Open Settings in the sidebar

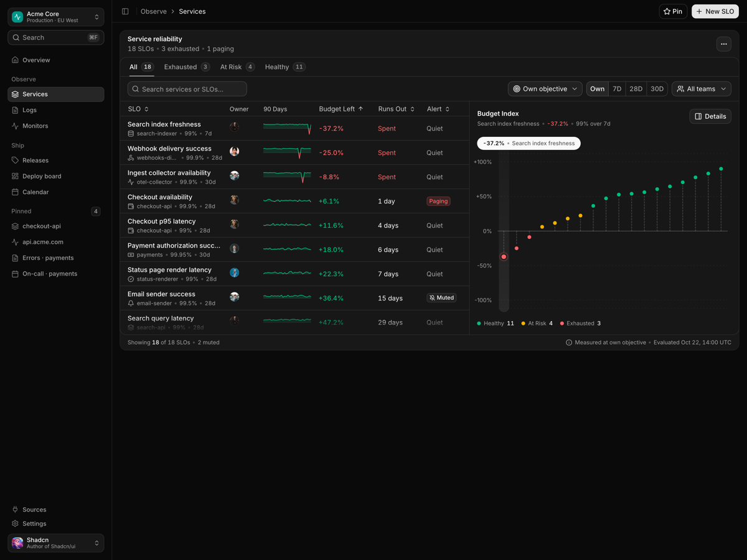point(56,524)
